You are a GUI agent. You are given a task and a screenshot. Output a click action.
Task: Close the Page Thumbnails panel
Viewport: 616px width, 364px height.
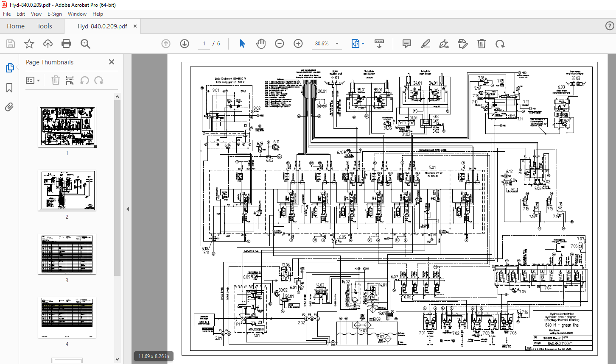tap(112, 62)
